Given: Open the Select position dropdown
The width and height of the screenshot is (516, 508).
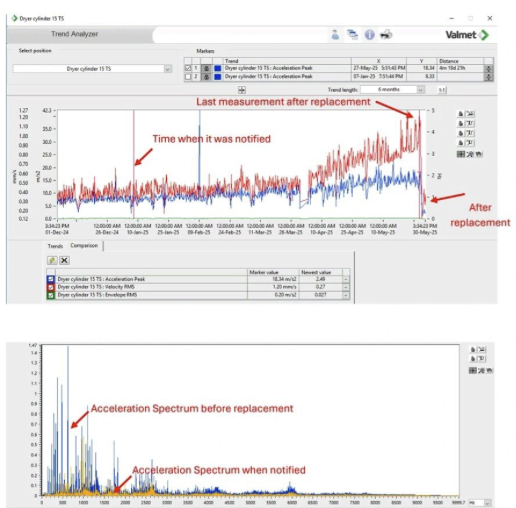Looking at the screenshot, I should coord(168,69).
